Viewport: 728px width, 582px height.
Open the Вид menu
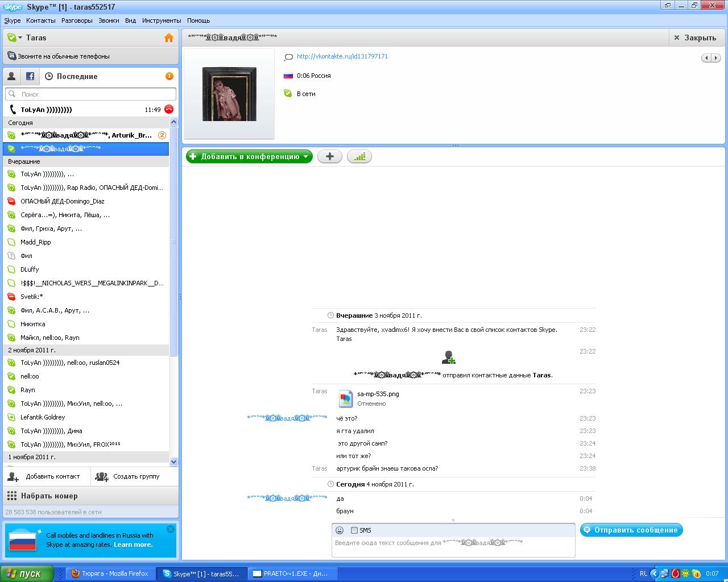point(130,20)
